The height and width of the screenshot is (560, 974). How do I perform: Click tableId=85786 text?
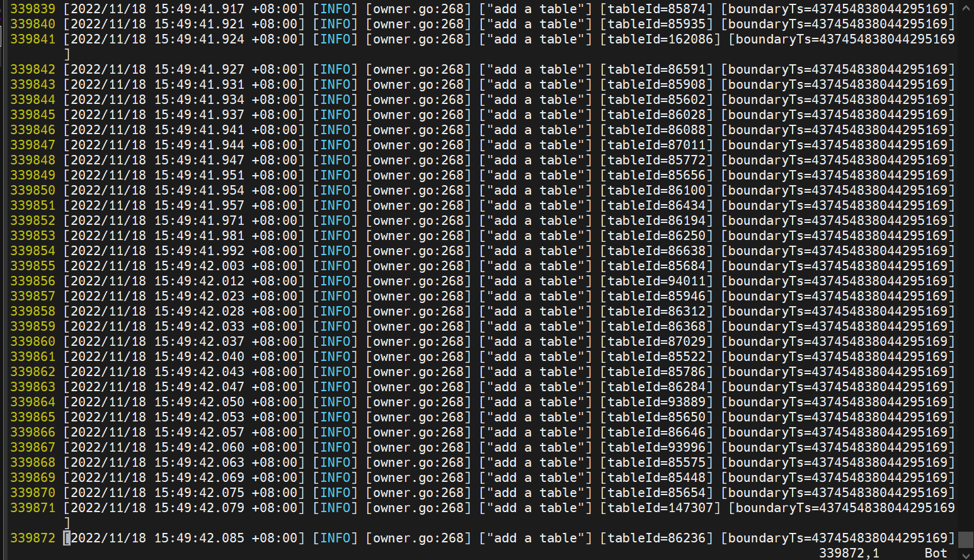pyautogui.click(x=657, y=372)
